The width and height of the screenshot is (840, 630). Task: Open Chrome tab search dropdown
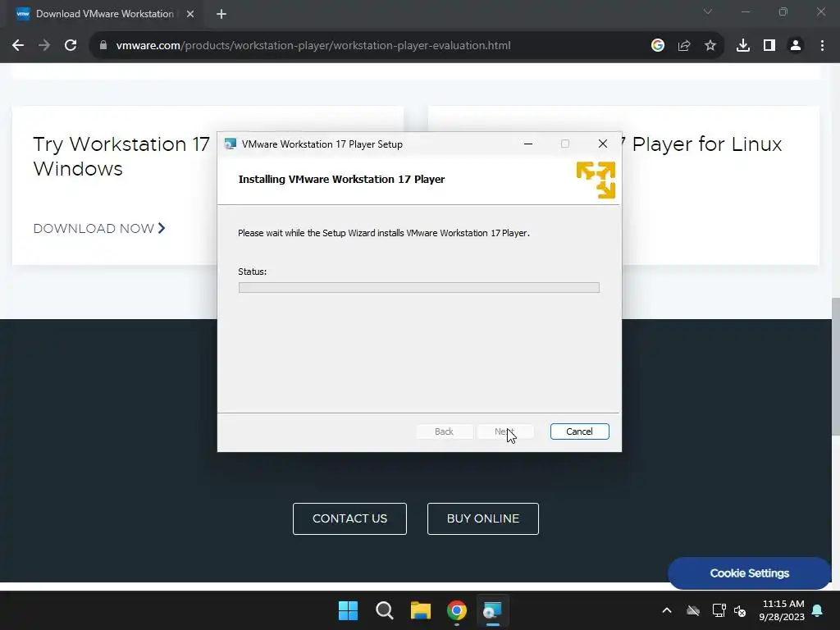click(708, 11)
